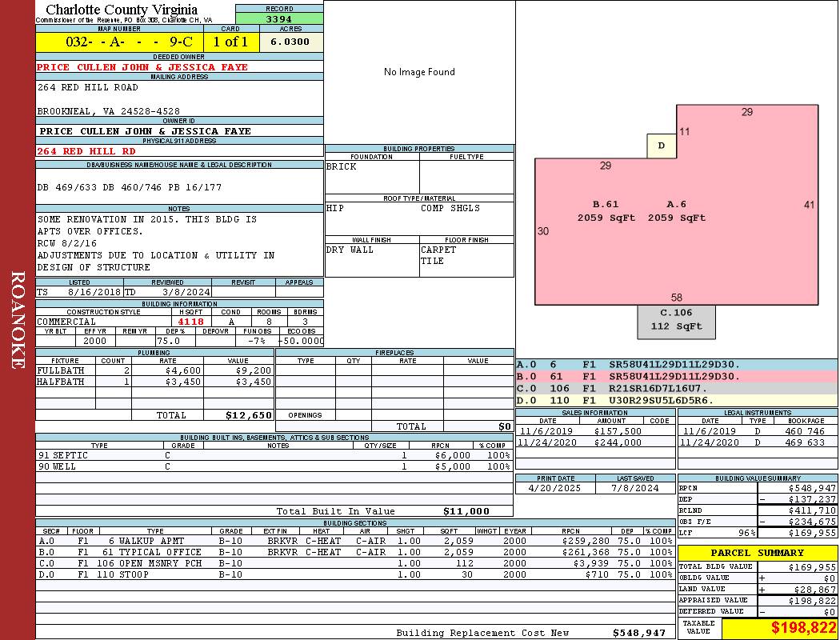This screenshot has height=640, width=840.
Task: Select the map number 032-A-9-C field
Action: 118,42
